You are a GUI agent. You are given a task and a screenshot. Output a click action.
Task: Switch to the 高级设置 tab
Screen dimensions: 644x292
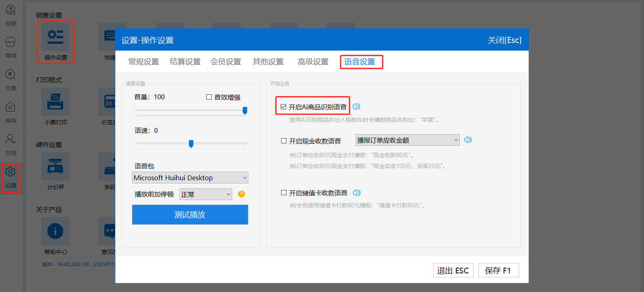(313, 62)
